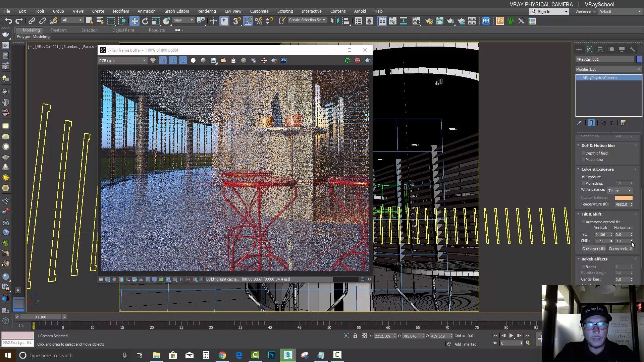644x362 pixels.
Task: Open File Explorer from taskbar
Action: coord(156,355)
